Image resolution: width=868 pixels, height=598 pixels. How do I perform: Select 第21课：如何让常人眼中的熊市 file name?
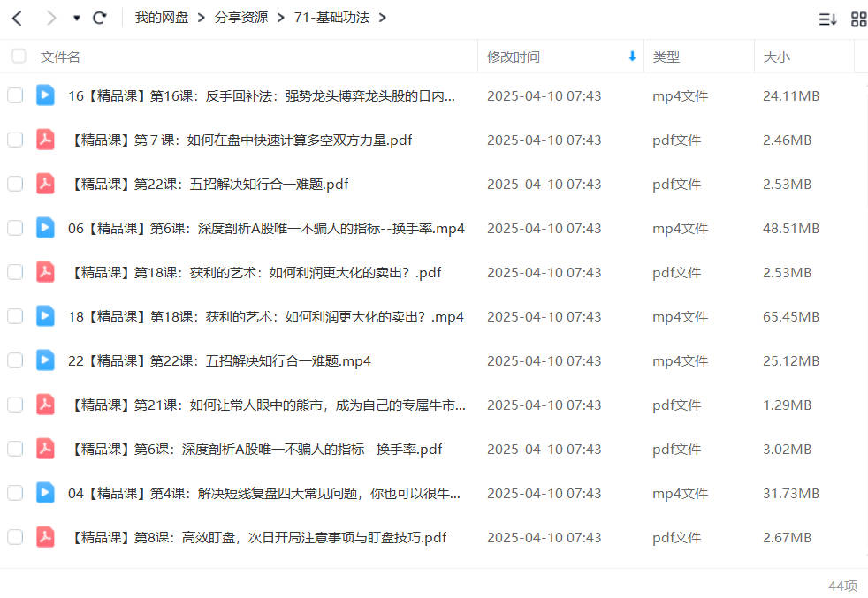point(267,405)
